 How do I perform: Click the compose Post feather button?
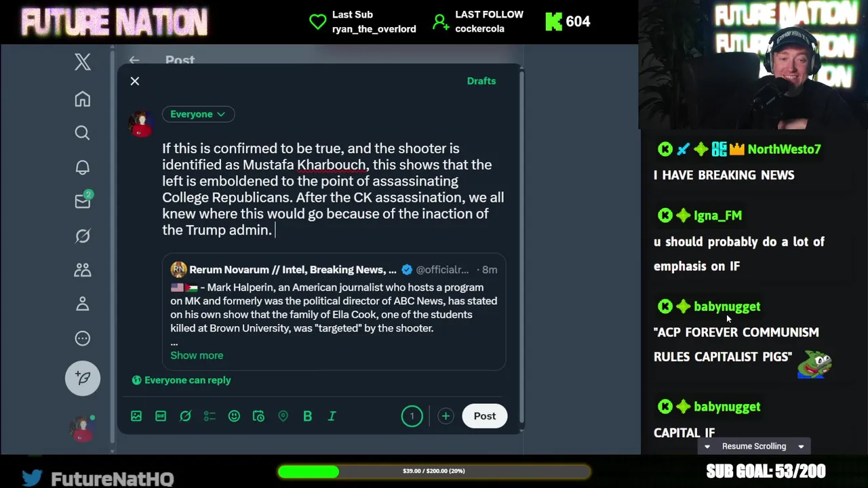pyautogui.click(x=83, y=378)
